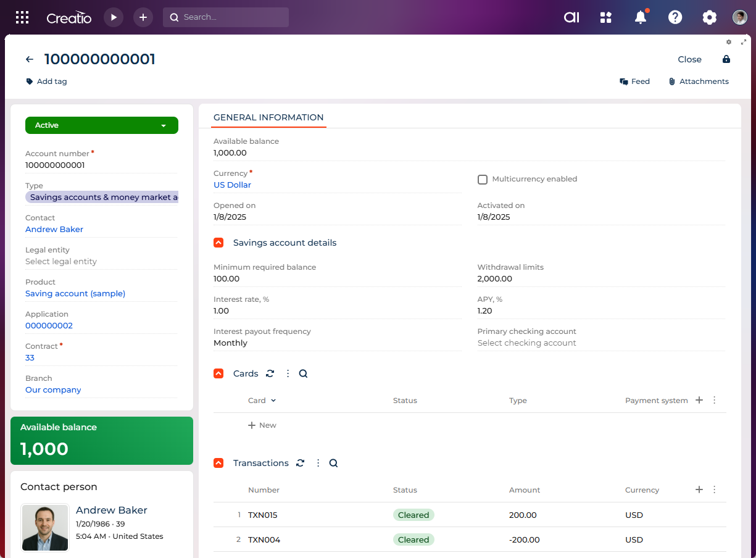The width and height of the screenshot is (756, 558).
Task: Collapse the Transactions section
Action: 218,463
